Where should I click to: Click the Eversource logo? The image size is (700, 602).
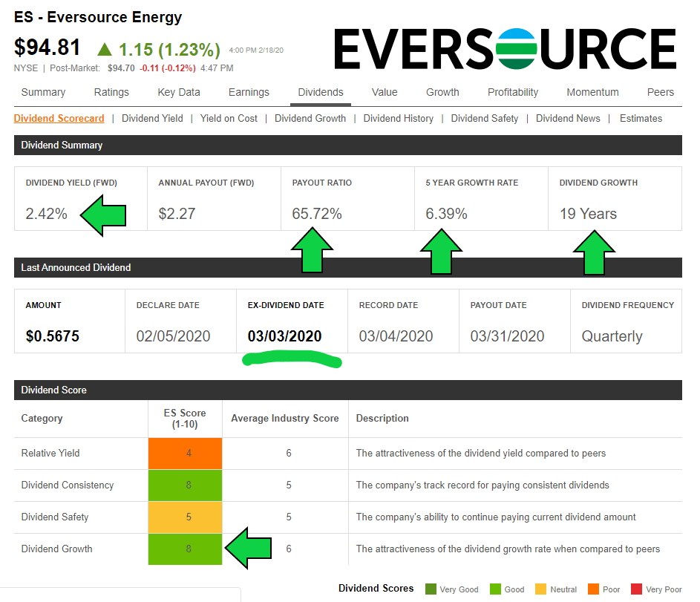coord(505,50)
